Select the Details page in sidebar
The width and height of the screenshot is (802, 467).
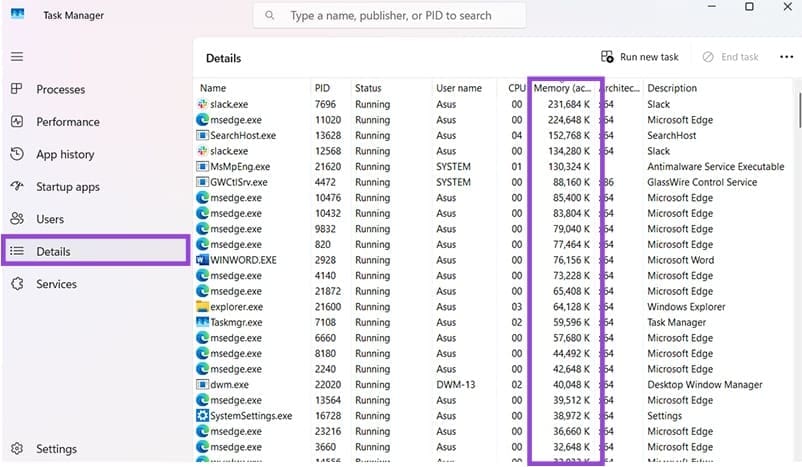96,251
